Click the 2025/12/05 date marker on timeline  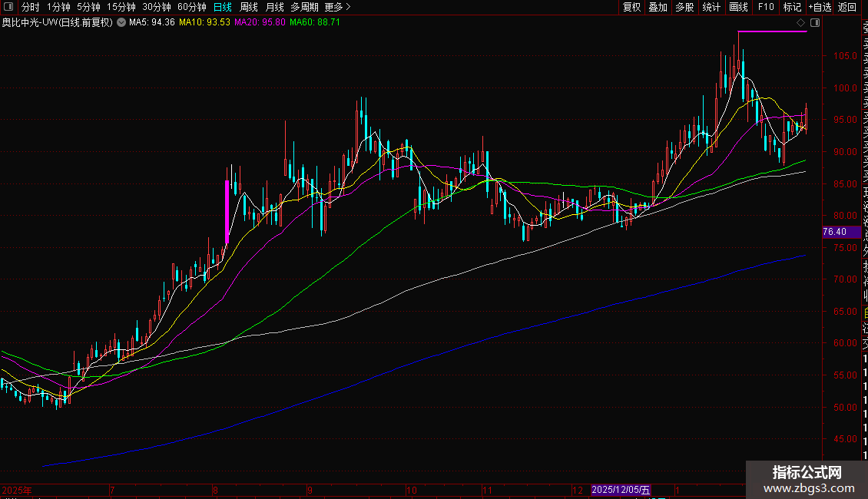(x=621, y=490)
